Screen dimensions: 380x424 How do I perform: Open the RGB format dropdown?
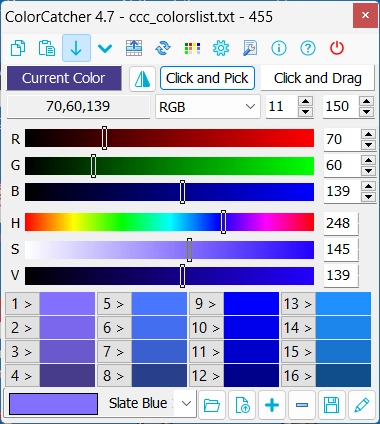click(x=208, y=107)
